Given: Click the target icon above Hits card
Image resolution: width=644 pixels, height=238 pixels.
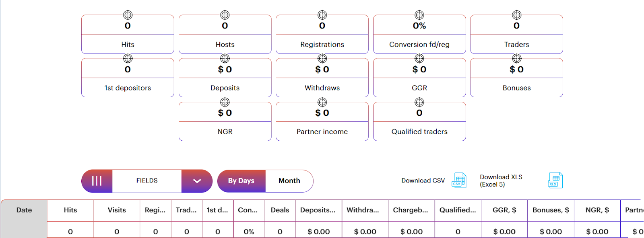Looking at the screenshot, I should coord(128,15).
